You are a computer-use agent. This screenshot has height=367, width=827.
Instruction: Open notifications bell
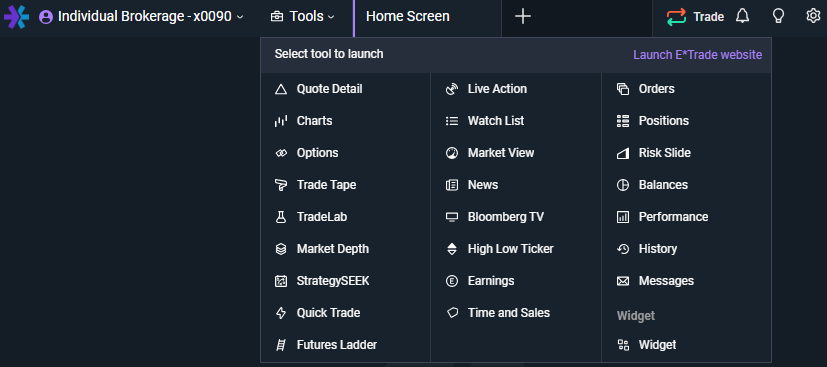[743, 16]
